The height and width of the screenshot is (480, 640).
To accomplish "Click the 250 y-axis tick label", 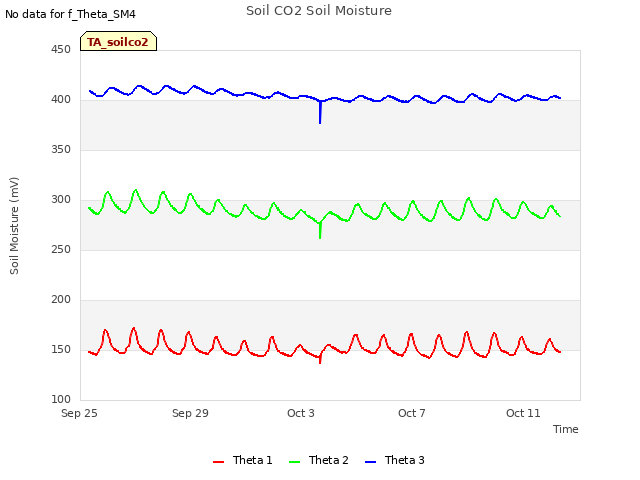I will (x=61, y=249).
